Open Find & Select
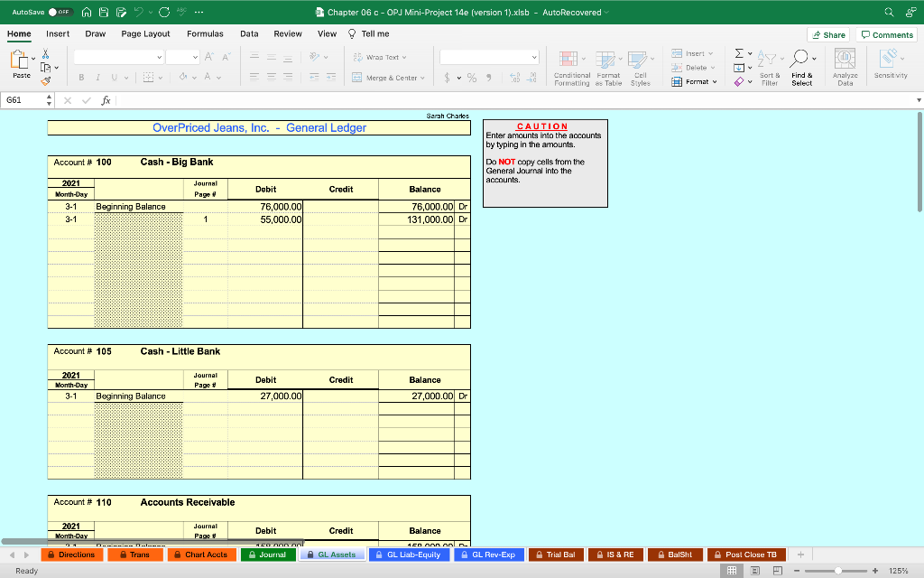This screenshot has width=924, height=578. (x=802, y=69)
